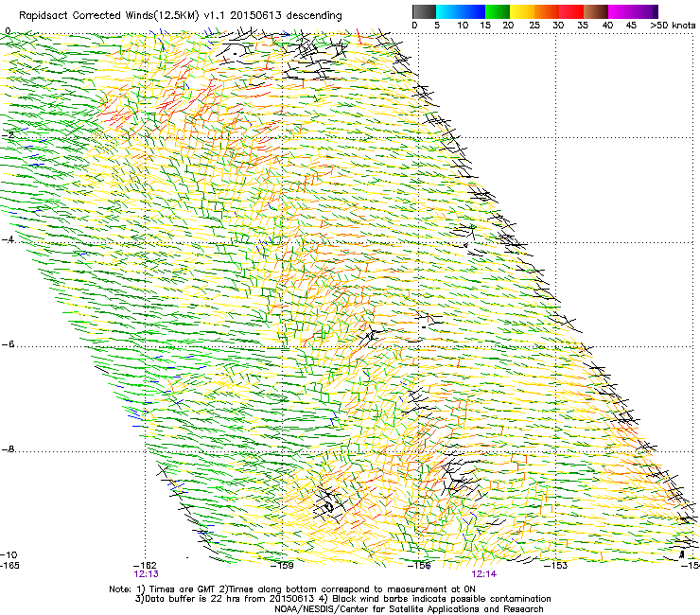
Task: Click the latitude axis label '-6'
Action: coord(8,344)
